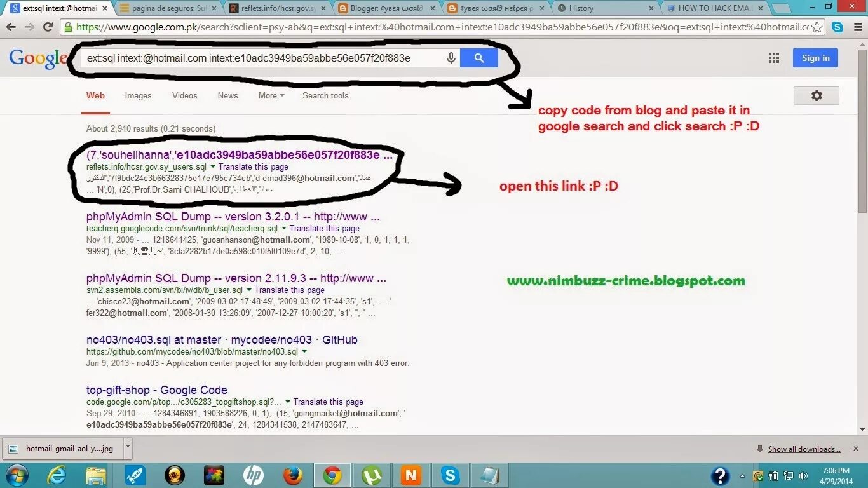Image resolution: width=868 pixels, height=488 pixels.
Task: Click Translate this page for top-gift-shop result
Action: tap(329, 402)
